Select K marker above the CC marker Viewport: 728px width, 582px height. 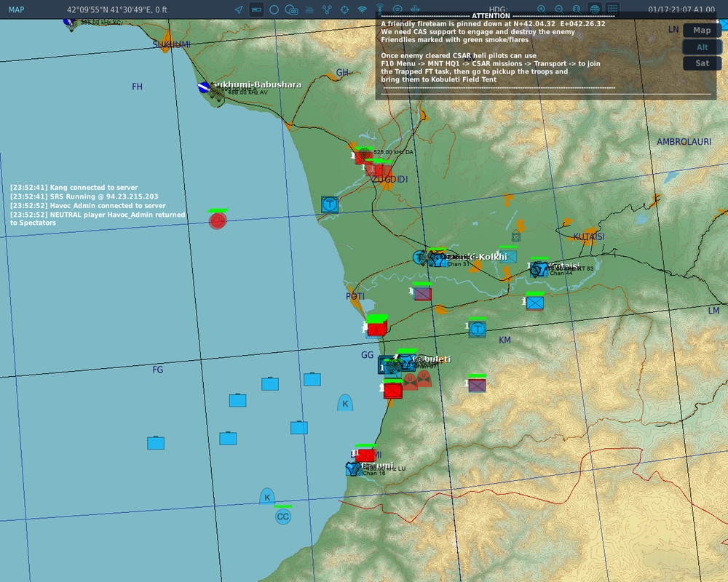pos(267,497)
